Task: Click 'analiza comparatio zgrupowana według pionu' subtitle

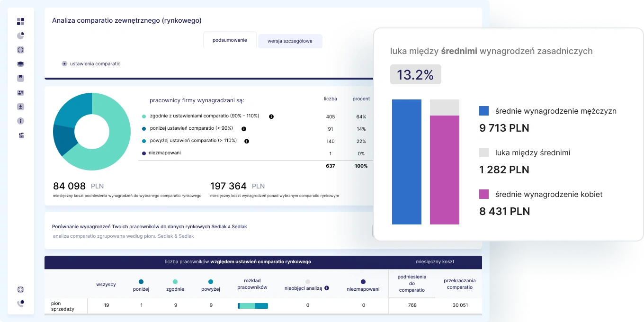Action: [124, 236]
